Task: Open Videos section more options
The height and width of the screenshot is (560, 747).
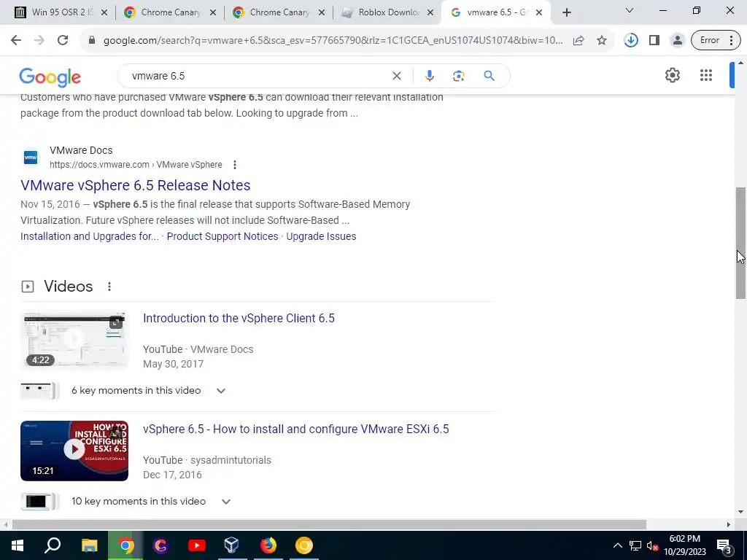Action: click(109, 286)
